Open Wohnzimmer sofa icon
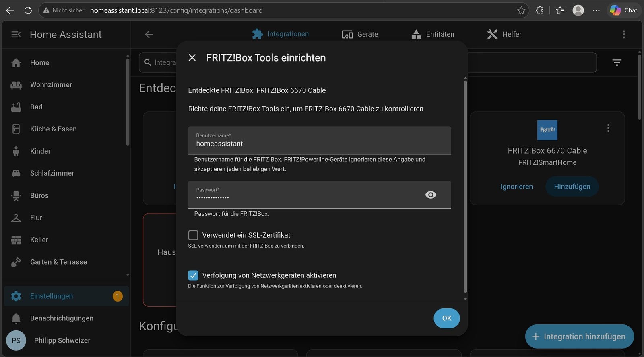This screenshot has width=644, height=357. tap(16, 85)
